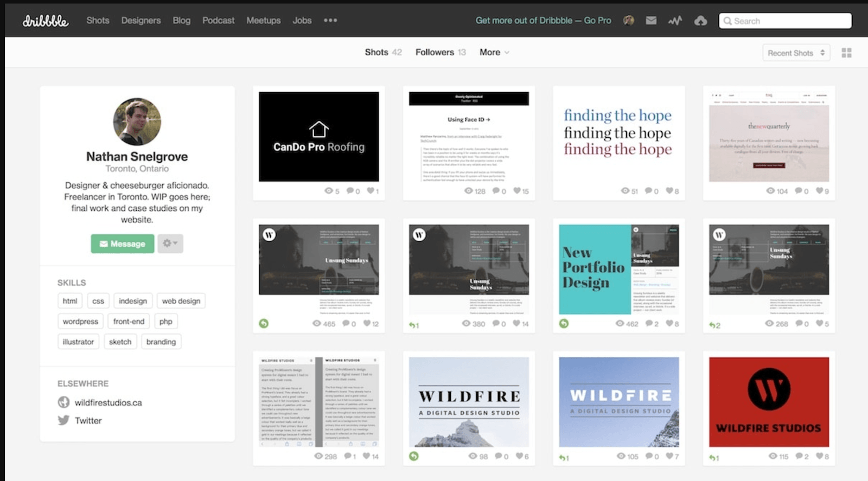Select the Followers tab

[440, 52]
